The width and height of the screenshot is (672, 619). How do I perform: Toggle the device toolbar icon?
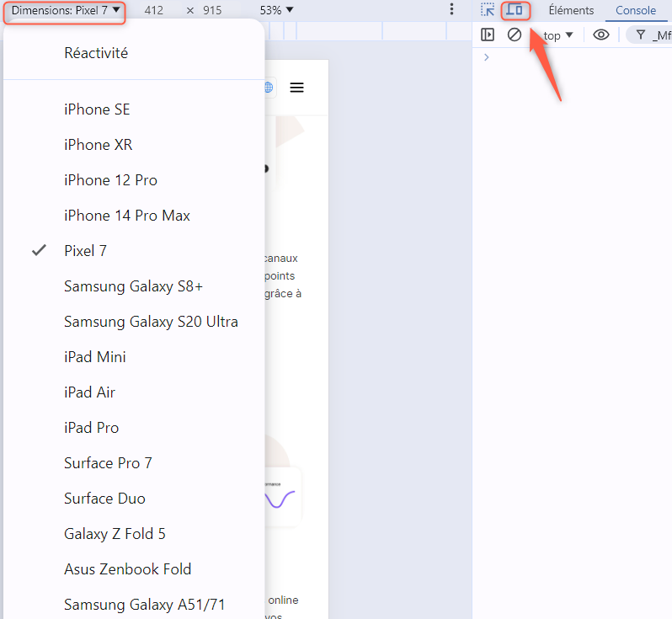[515, 10]
